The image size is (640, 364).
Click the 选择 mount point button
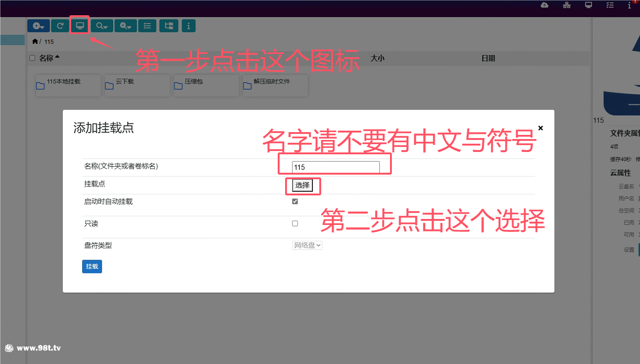point(303,185)
